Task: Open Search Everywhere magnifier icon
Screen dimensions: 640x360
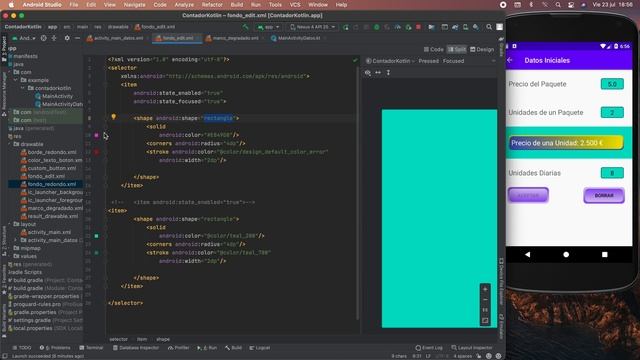Action: [x=489, y=27]
